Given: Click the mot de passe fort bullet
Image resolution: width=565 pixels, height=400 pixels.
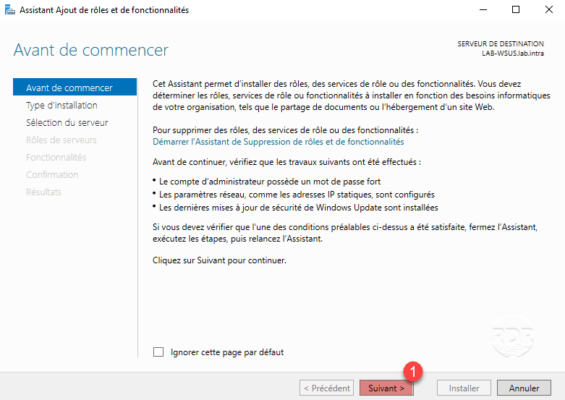Looking at the screenshot, I should pyautogui.click(x=270, y=181).
